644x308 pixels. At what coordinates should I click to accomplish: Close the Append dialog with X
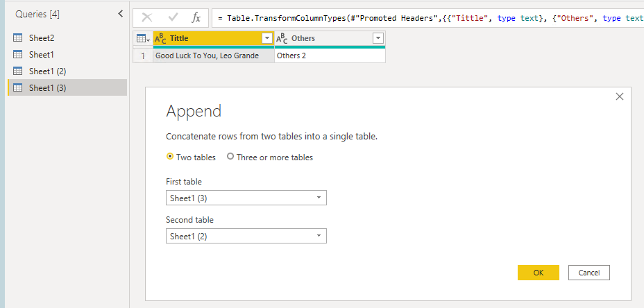tap(620, 96)
